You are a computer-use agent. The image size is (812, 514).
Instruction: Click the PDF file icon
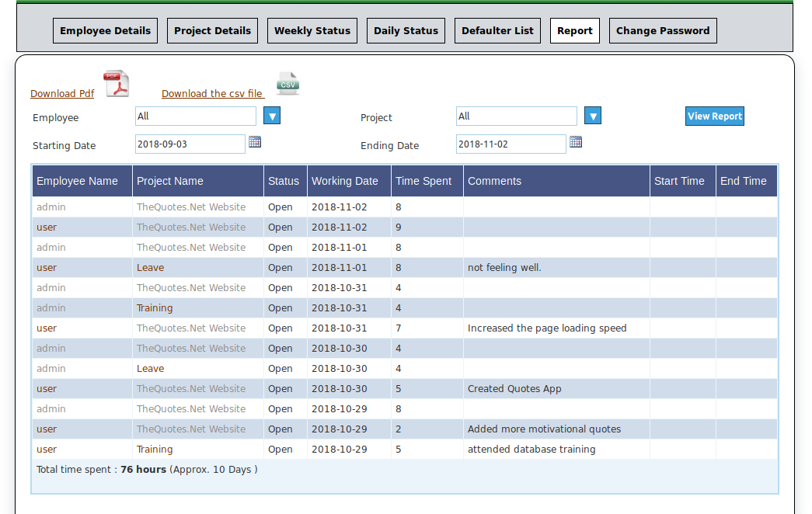[x=117, y=83]
